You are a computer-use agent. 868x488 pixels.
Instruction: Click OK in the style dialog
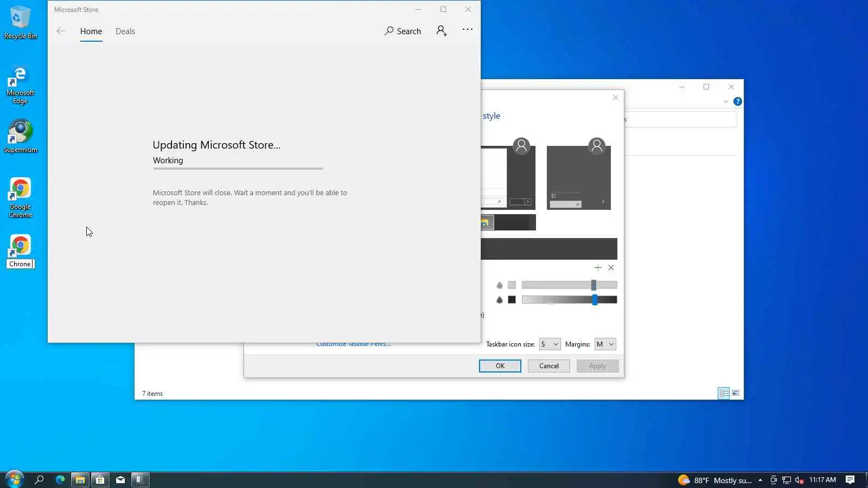pyautogui.click(x=500, y=366)
